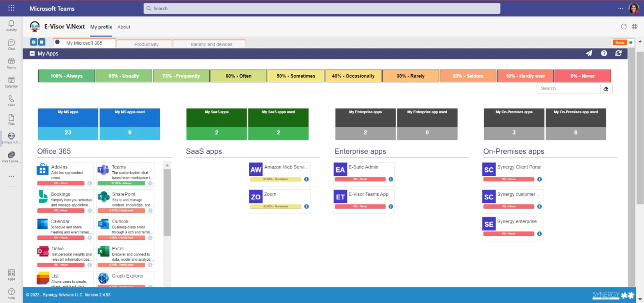The image size is (644, 303).
Task: Click the Delve app icon
Action: coord(43,251)
